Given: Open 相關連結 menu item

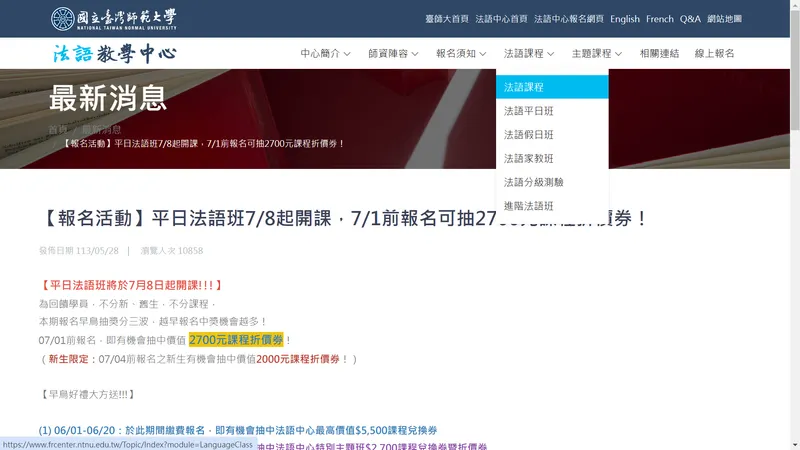Looking at the screenshot, I should 659,53.
